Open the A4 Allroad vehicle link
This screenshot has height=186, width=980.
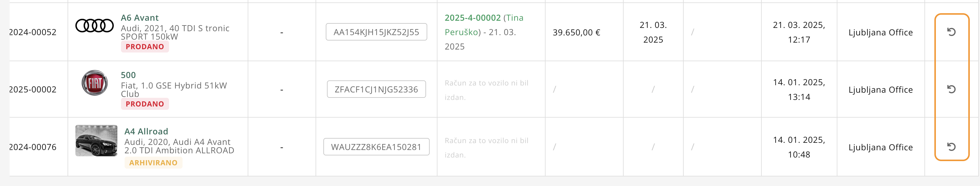click(146, 132)
